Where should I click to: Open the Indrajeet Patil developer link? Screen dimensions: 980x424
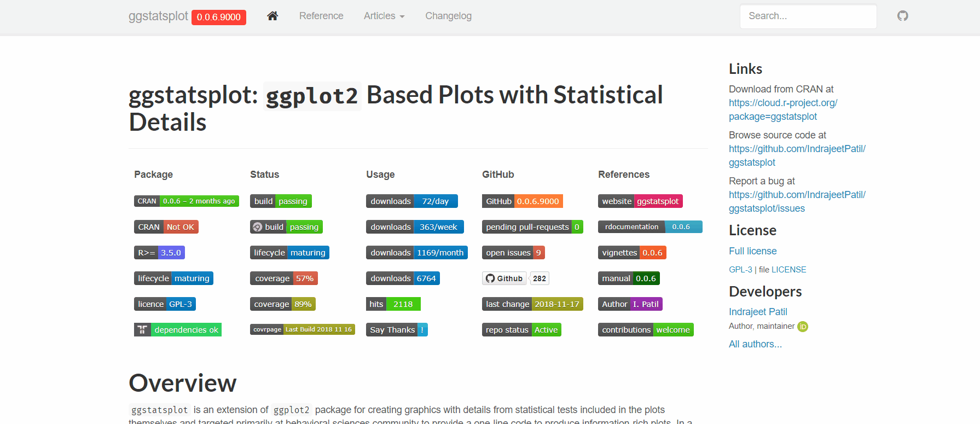758,312
